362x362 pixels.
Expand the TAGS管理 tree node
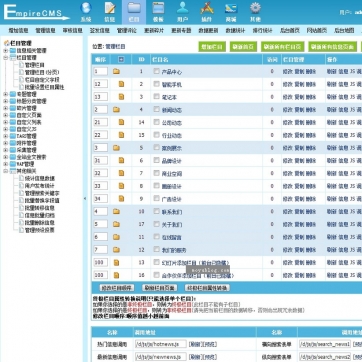point(5,136)
